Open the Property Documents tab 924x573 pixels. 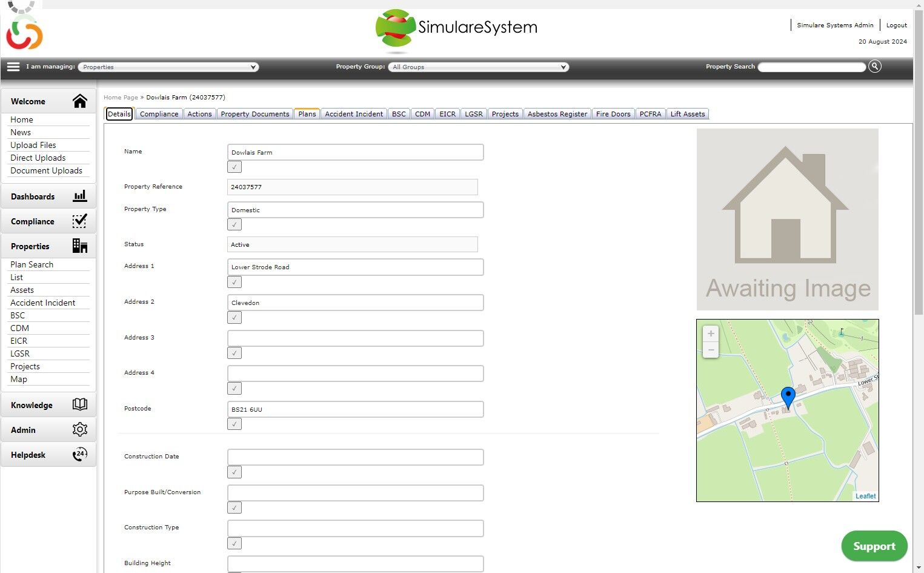click(254, 114)
